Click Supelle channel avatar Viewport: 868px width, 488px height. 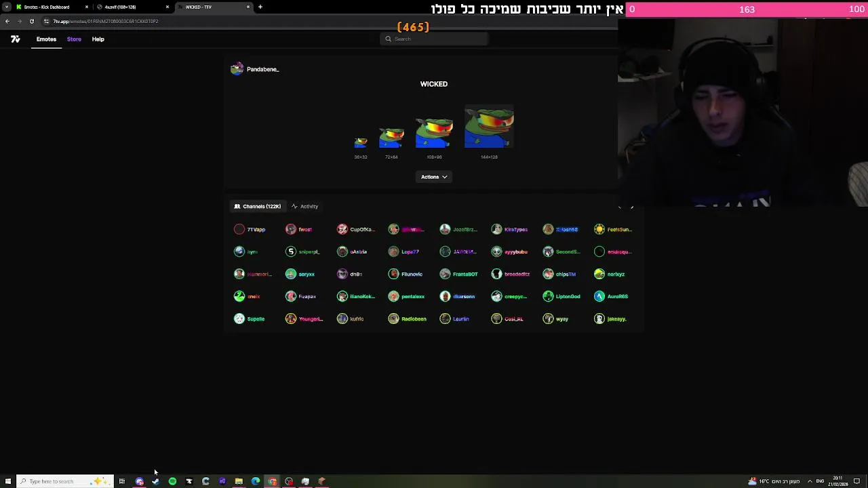(x=239, y=319)
